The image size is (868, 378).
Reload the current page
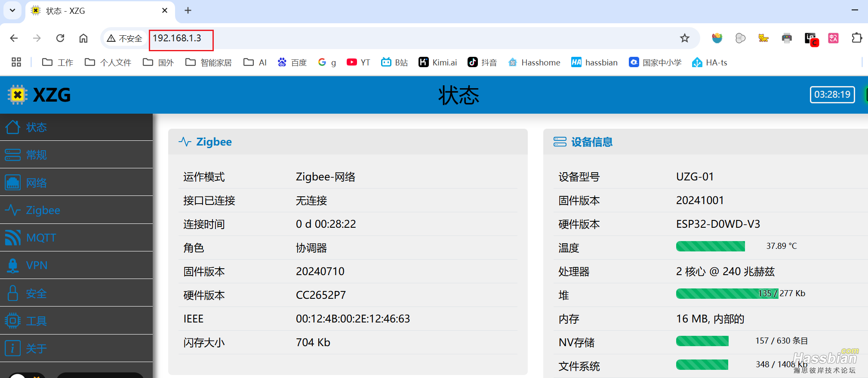pos(60,38)
